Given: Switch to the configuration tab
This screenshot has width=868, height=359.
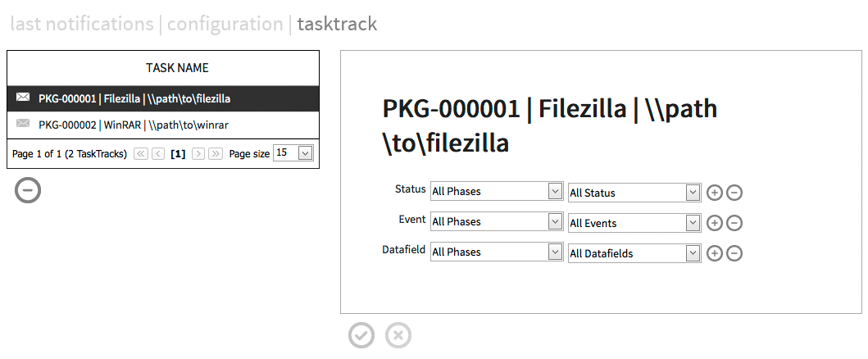Looking at the screenshot, I should 225,23.
